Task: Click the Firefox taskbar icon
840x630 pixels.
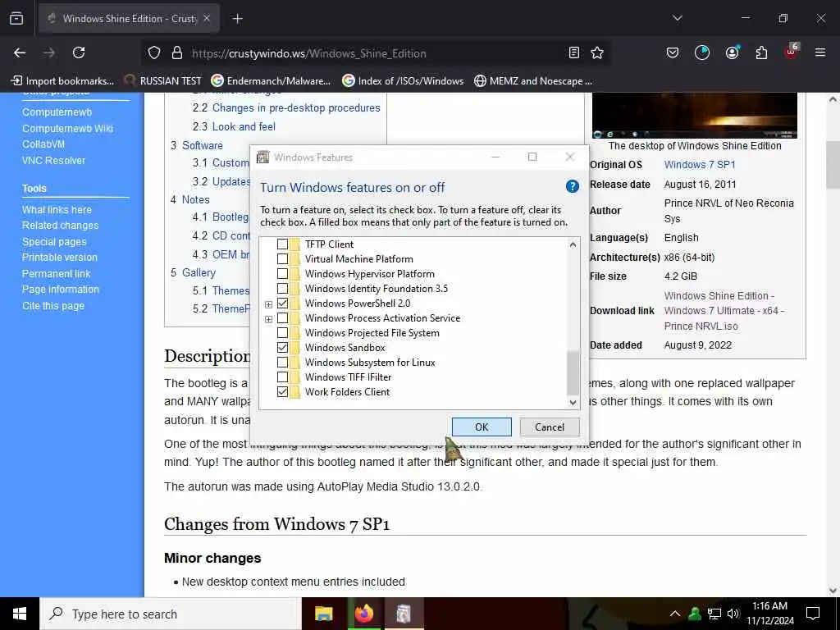Action: click(x=363, y=614)
